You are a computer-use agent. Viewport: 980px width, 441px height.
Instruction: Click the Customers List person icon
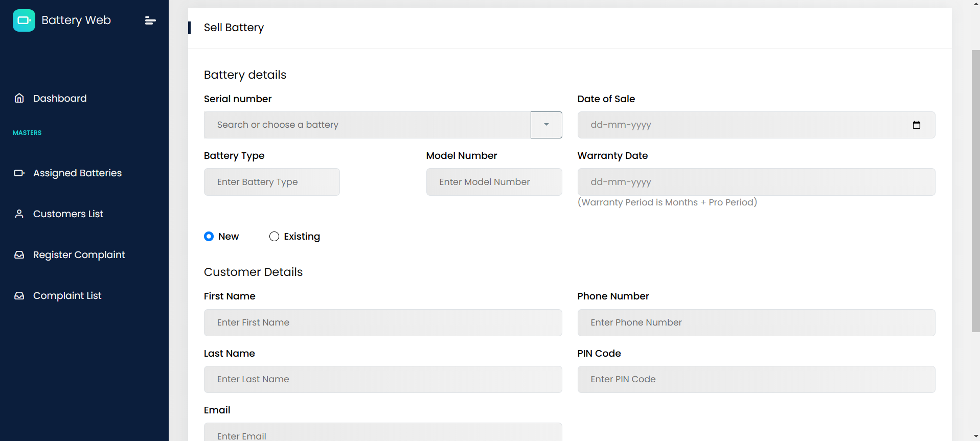point(19,214)
